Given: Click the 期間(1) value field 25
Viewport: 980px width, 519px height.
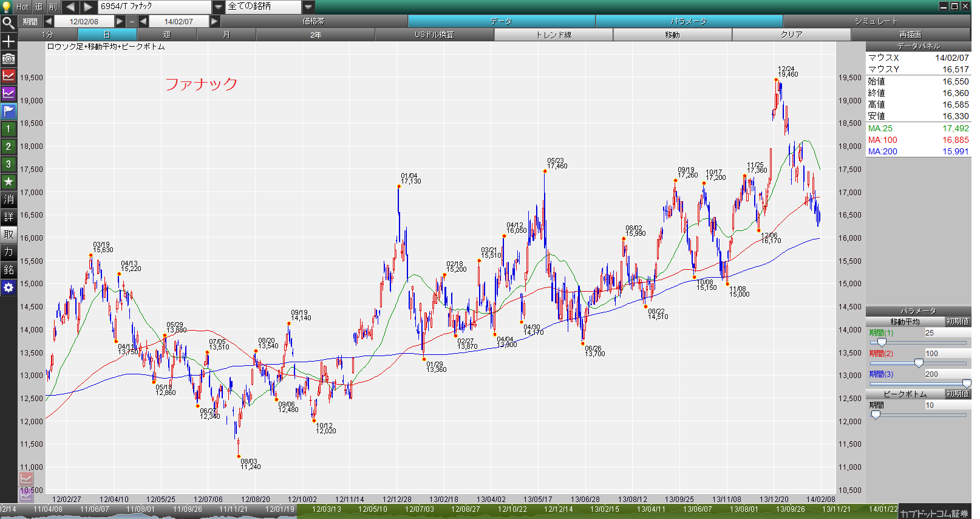Looking at the screenshot, I should pyautogui.click(x=947, y=333).
